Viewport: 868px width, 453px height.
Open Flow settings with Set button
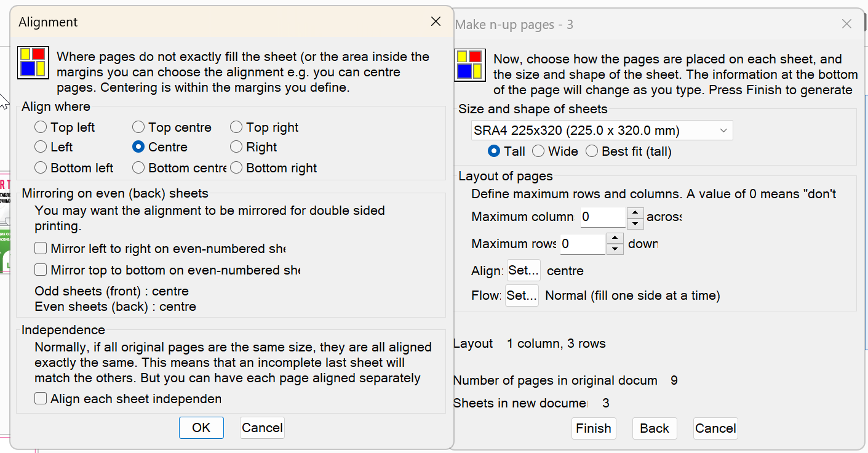coord(522,295)
